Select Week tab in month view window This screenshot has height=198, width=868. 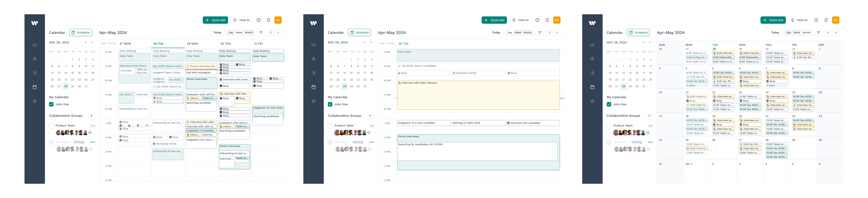(x=797, y=33)
